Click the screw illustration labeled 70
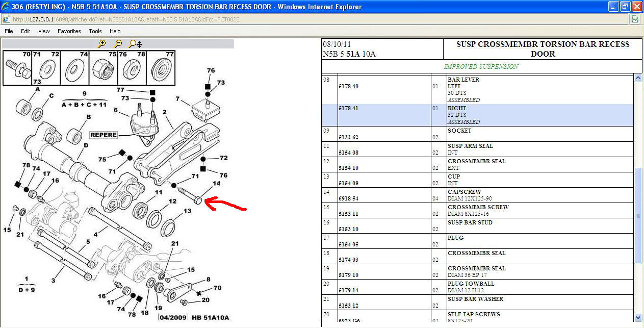 pos(17,67)
